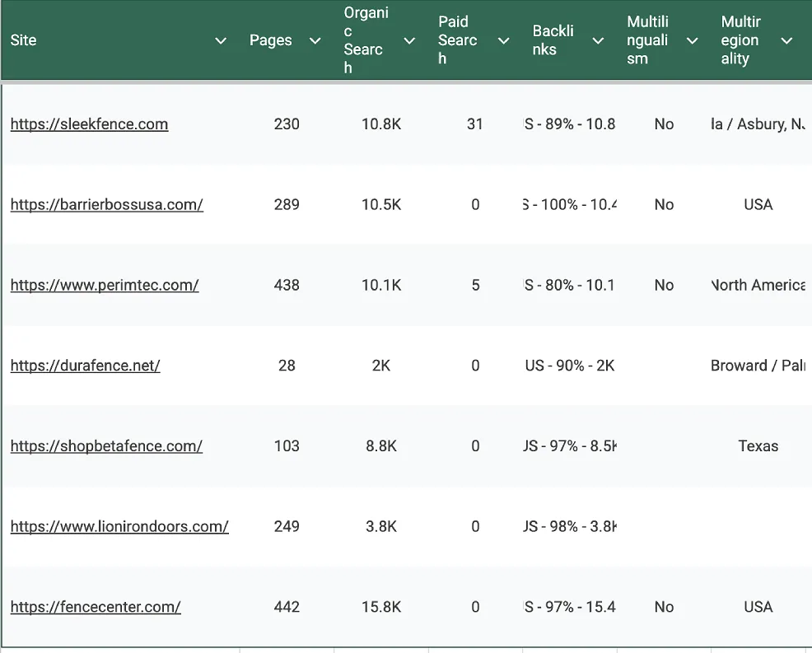Open the Multiregionality column dropdown arrow
The image size is (812, 653).
pos(786,41)
